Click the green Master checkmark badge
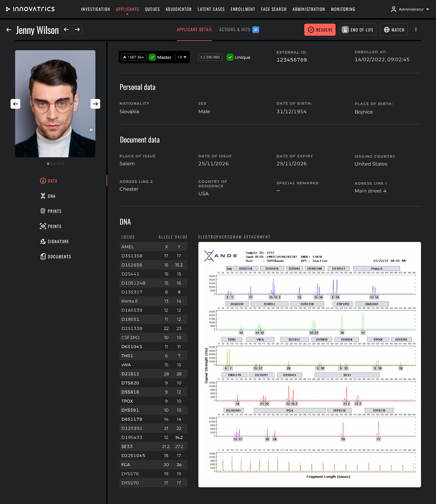Image resolution: width=436 pixels, height=504 pixels. (x=152, y=57)
